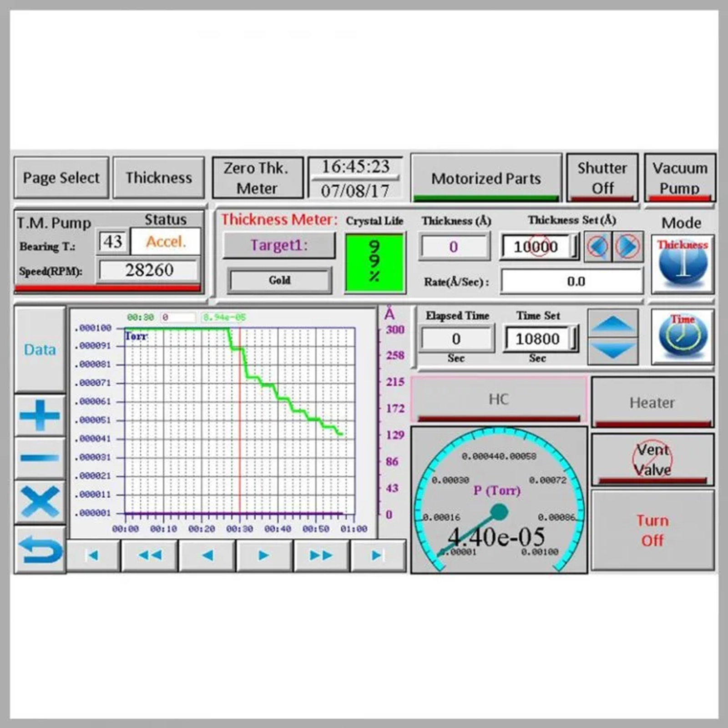Image resolution: width=728 pixels, height=728 pixels.
Task: Switch to the Thickness page
Action: point(158,177)
